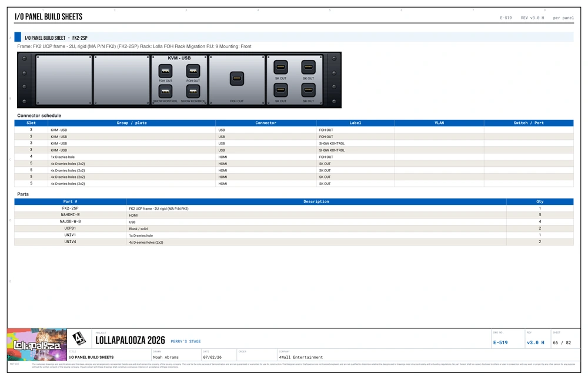Select the NAHDMI-W part number
The image size is (588, 380).
[x=70, y=215]
